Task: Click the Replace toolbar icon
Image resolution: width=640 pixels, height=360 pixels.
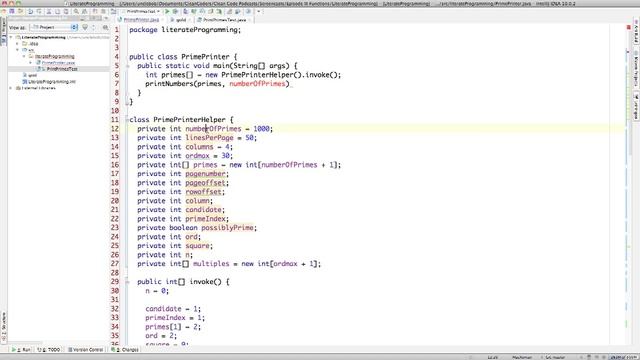Action: 84,11
